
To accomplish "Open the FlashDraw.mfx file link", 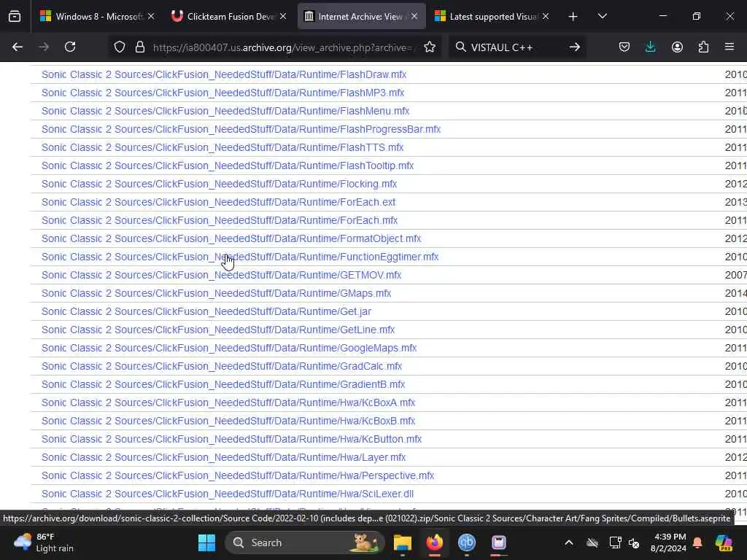I will 224,75.
